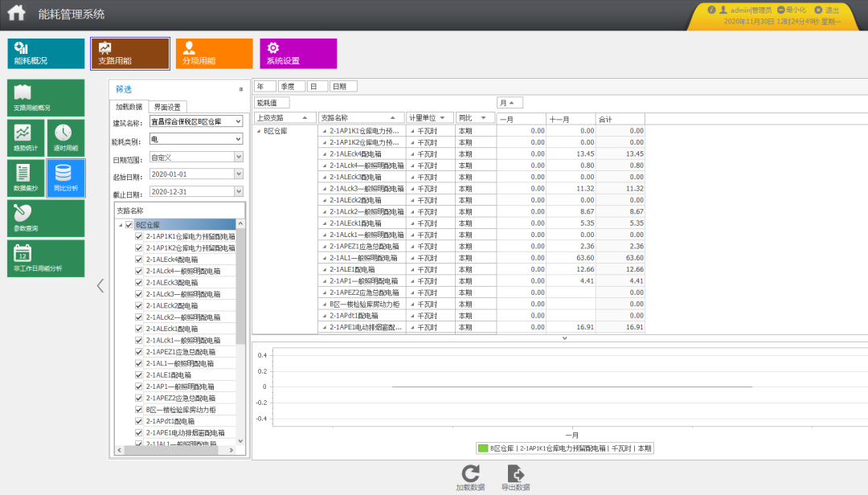868x495 pixels.
Task: Click 一月 column header
Action: point(521,119)
